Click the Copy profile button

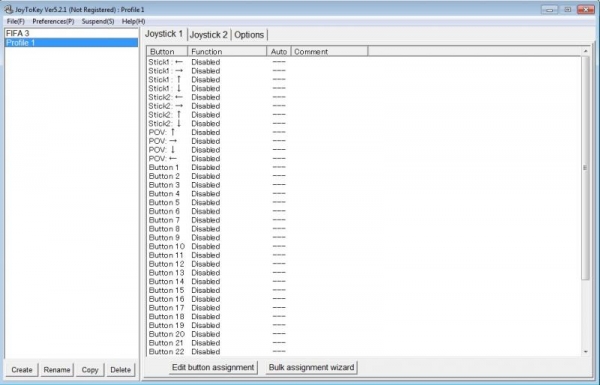point(90,370)
